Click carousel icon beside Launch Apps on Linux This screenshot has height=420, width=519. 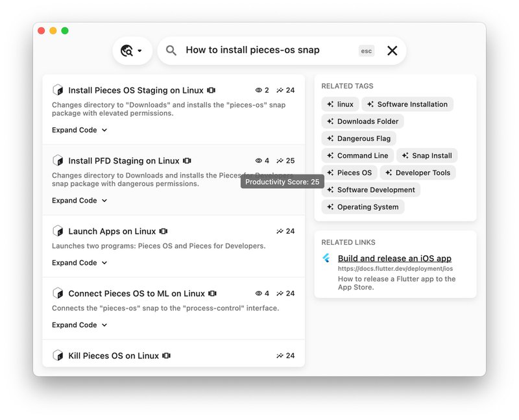pyautogui.click(x=163, y=231)
